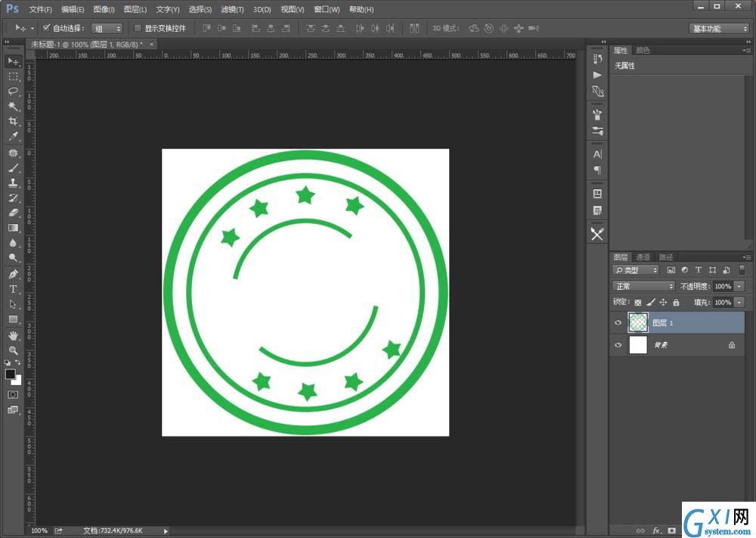The width and height of the screenshot is (756, 538).
Task: Select the Zoom tool
Action: [x=13, y=350]
